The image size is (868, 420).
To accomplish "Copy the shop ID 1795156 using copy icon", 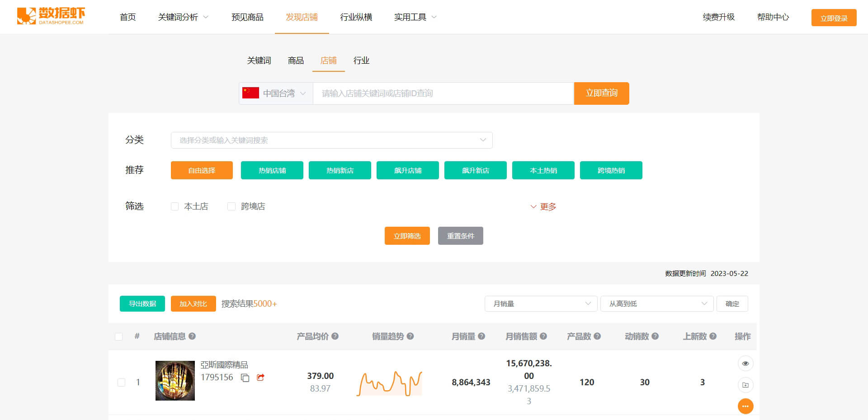I will (x=245, y=378).
